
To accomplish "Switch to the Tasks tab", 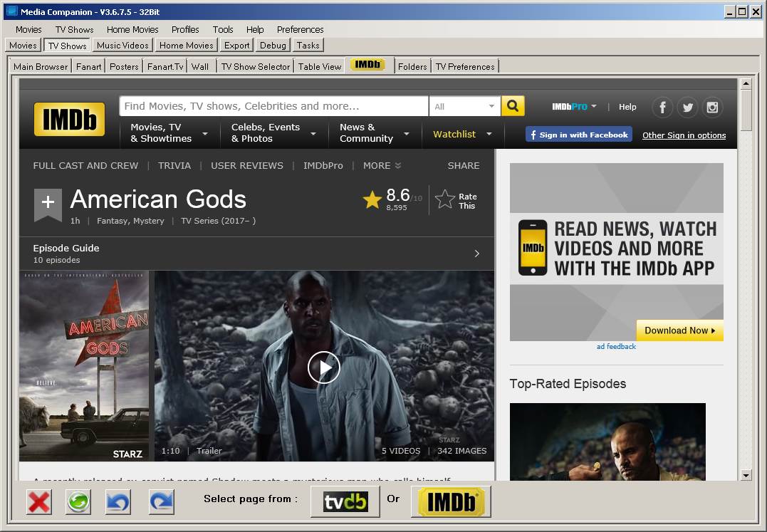I will 308,46.
